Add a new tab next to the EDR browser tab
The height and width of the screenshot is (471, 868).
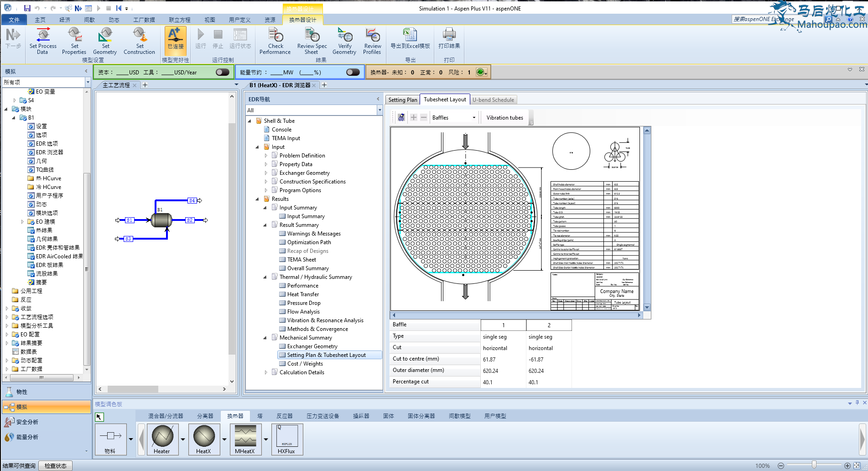324,85
